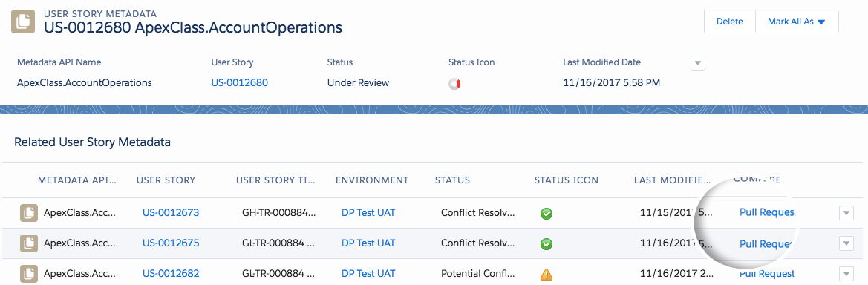The height and width of the screenshot is (285, 868).
Task: Sort by the User Story column header
Action: [166, 180]
